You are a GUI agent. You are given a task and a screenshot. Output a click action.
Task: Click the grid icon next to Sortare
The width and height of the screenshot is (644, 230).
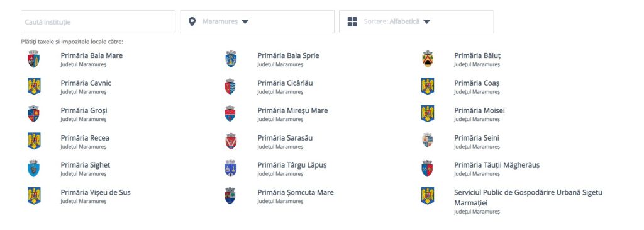click(352, 21)
